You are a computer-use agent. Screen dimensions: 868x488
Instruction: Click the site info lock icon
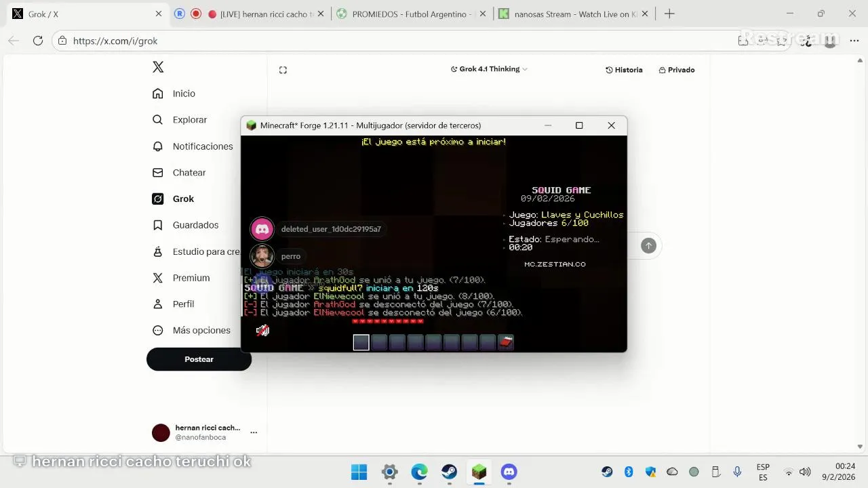(62, 41)
